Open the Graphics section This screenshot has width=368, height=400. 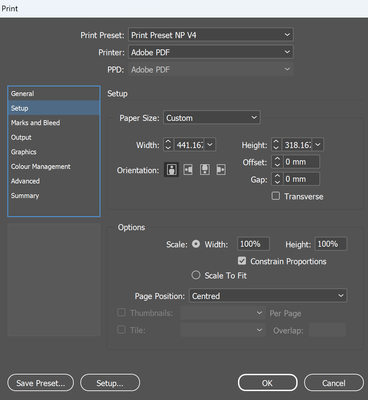click(x=54, y=152)
